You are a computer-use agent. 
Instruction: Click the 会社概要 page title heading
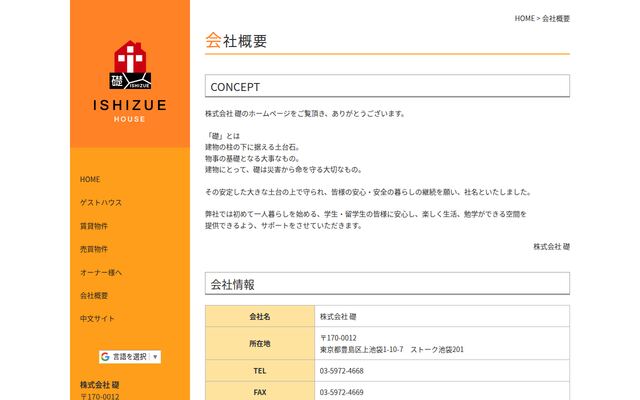pos(236,41)
